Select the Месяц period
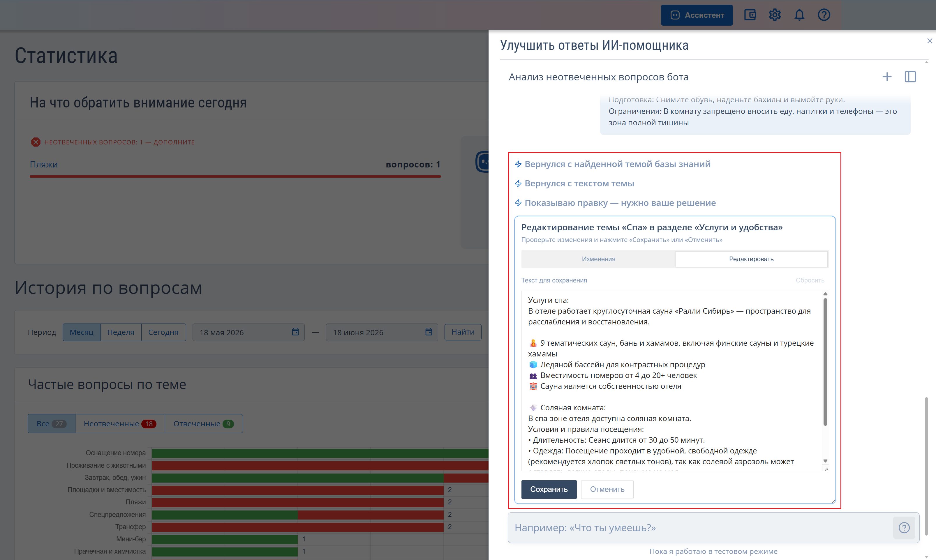Screen dimensions: 936x560 point(82,333)
